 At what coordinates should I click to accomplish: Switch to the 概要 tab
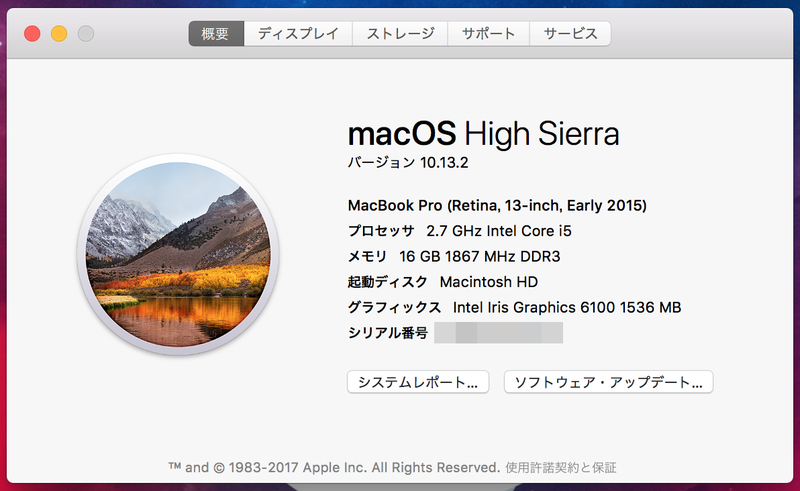[216, 34]
